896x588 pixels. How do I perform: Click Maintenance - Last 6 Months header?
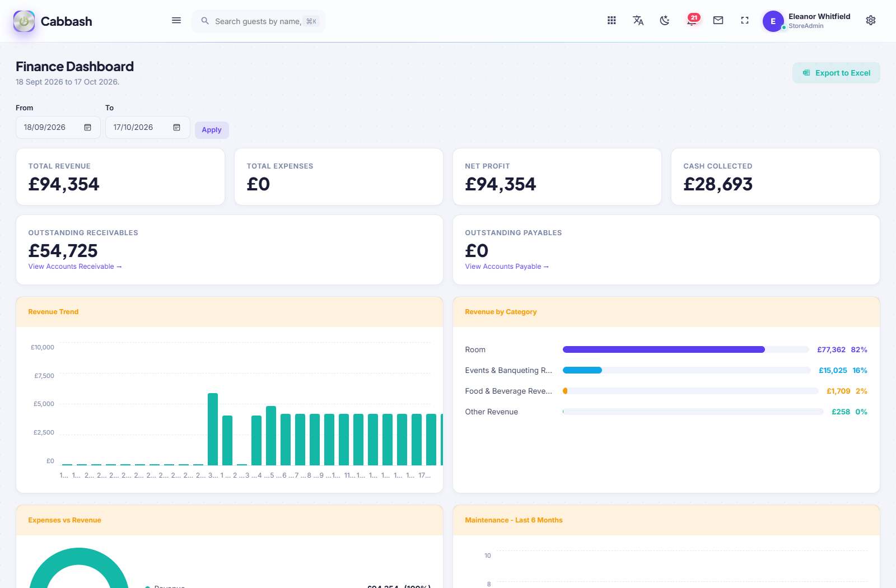pyautogui.click(x=666, y=520)
